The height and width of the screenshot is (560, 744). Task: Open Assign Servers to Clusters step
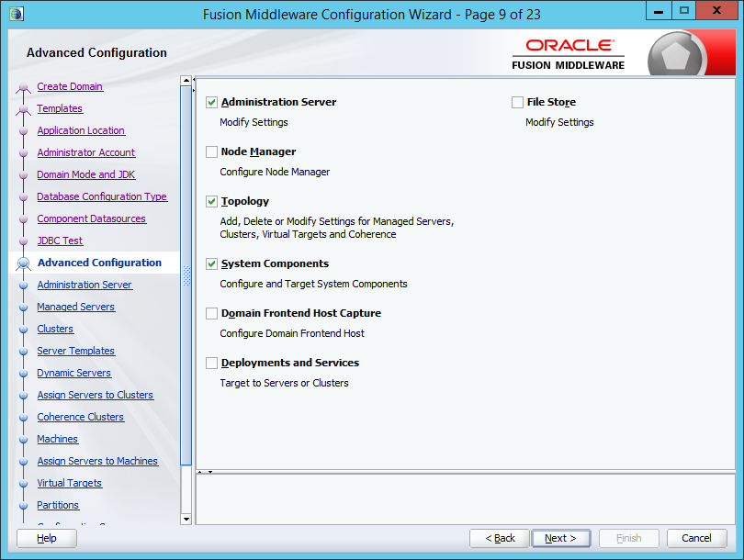95,395
